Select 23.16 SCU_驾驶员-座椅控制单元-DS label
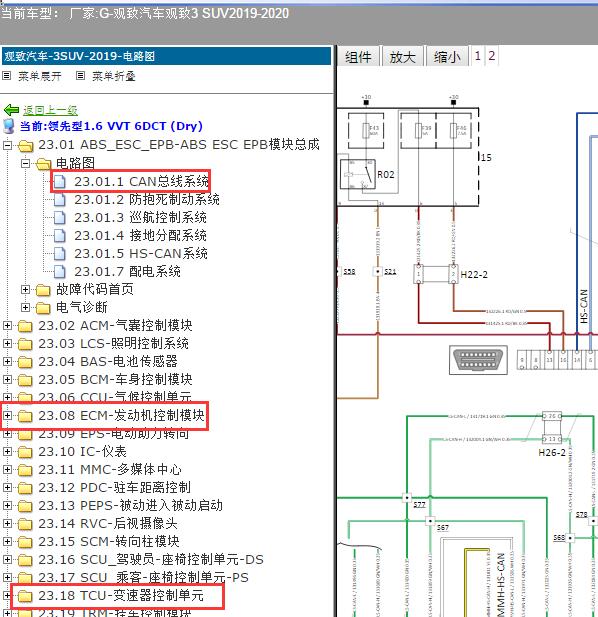This screenshot has height=617, width=598. [x=151, y=560]
